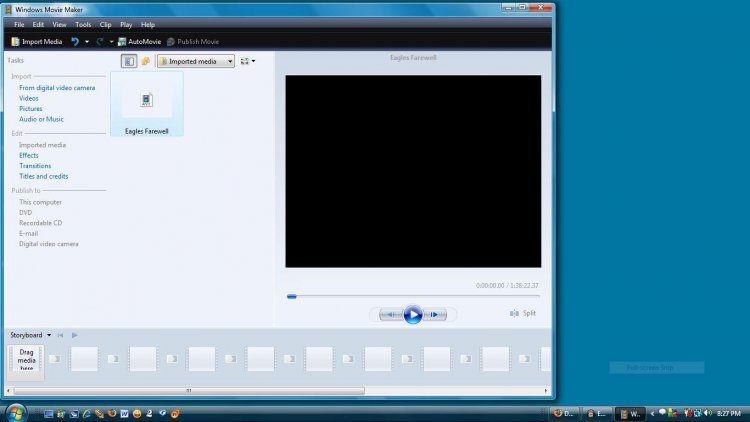Launch AutoMovie from the toolbar

[x=140, y=42]
